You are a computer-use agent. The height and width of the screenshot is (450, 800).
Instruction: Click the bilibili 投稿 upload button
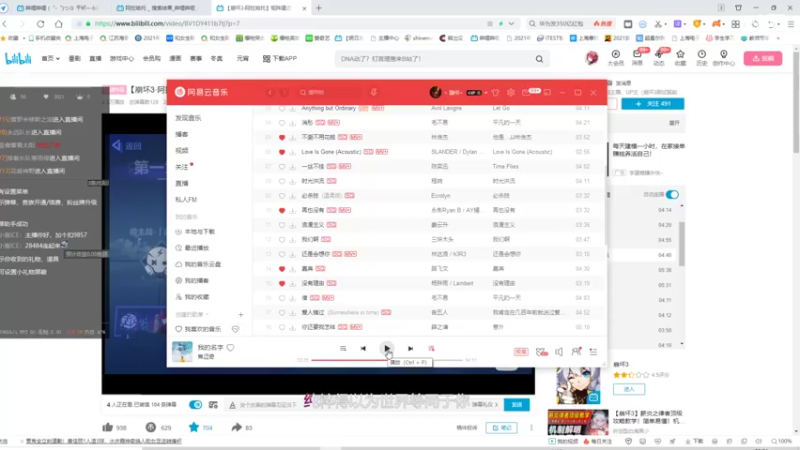pos(763,59)
